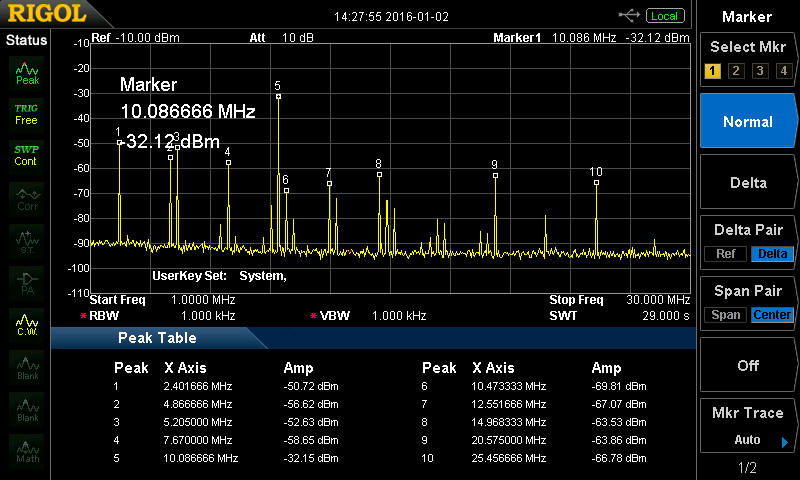
Task: Select marker 2 in Select Mkr
Action: pos(736,71)
